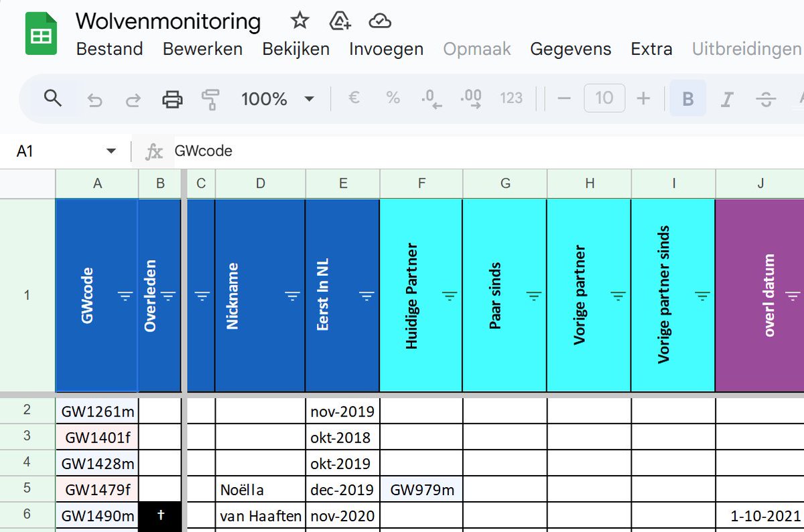Open the Huidige Partner column filter

[449, 295]
